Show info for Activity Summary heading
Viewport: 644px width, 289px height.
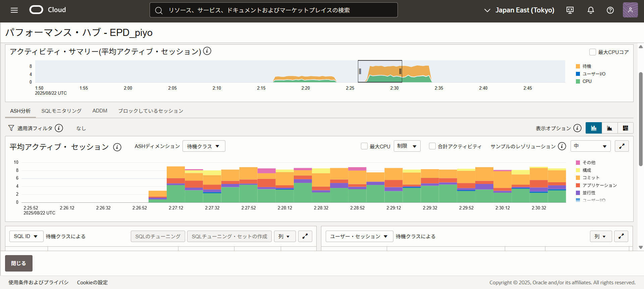(207, 51)
